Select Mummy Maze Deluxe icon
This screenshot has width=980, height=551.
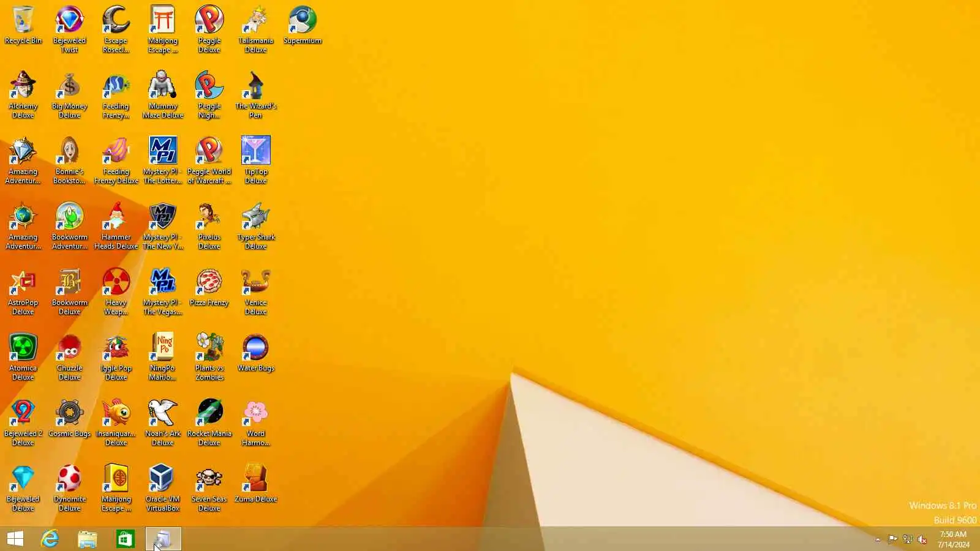pos(163,95)
